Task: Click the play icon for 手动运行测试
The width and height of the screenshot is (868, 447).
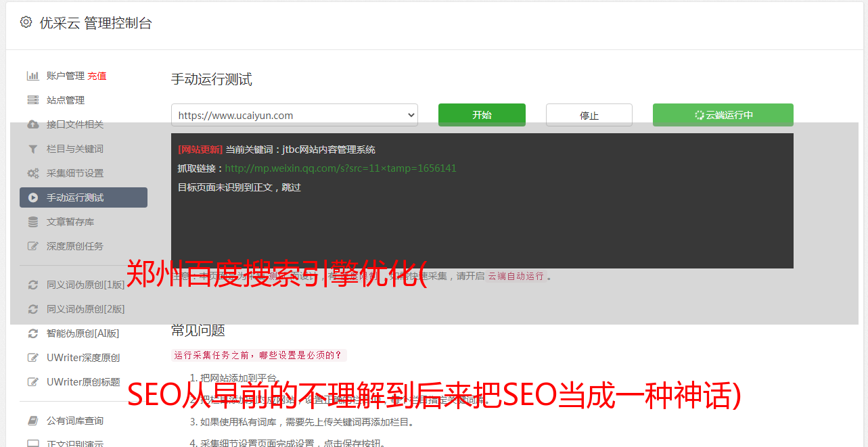Action: [x=32, y=197]
